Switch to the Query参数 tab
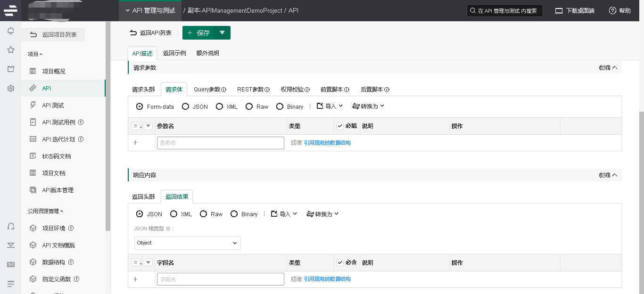 210,89
